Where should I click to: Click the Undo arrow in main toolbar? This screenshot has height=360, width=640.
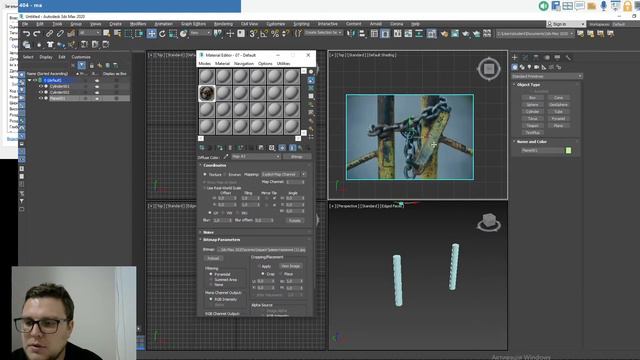(27, 33)
